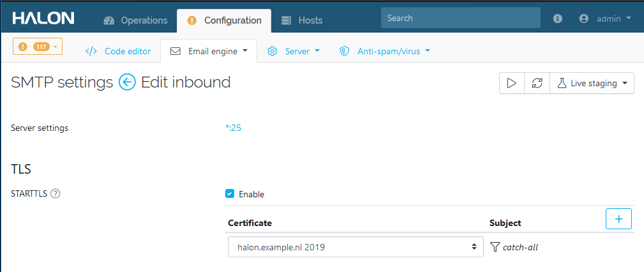Switch to the Operations tab
The image size is (644, 272).
[135, 20]
